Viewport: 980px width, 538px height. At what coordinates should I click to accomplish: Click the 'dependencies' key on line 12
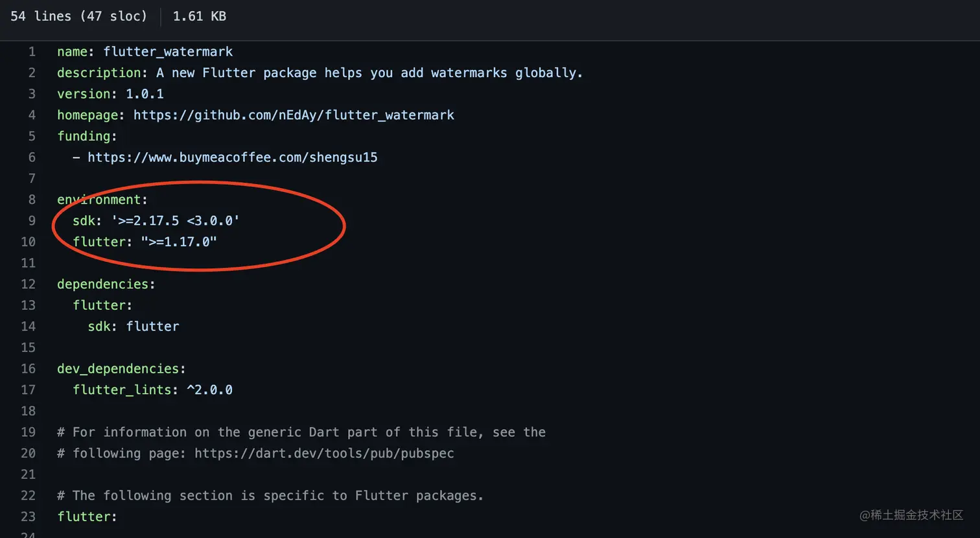tap(103, 285)
